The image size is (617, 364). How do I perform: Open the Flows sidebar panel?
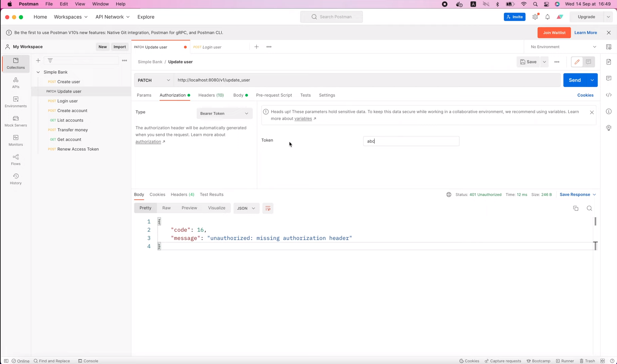click(x=16, y=160)
